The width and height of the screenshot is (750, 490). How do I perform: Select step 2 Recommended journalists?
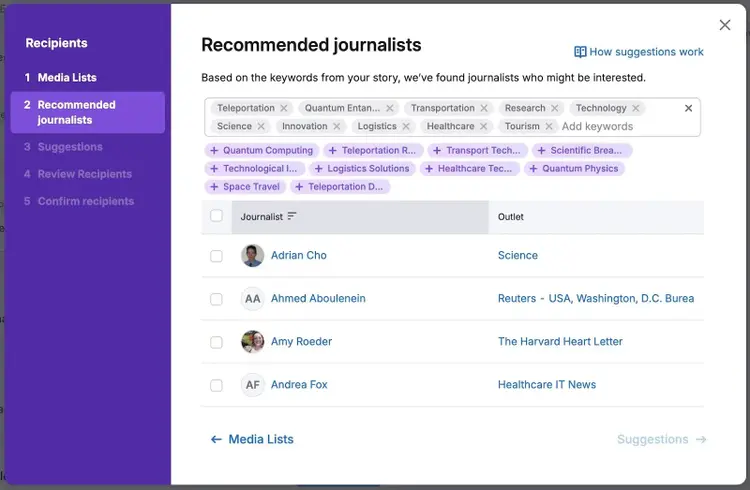point(88,112)
